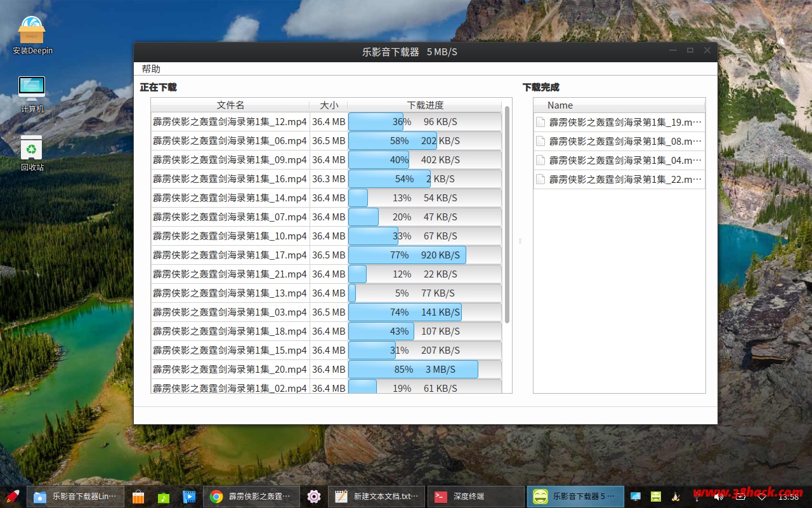
Task: Select downloading file 第1集_07.mp4
Action: 230,217
